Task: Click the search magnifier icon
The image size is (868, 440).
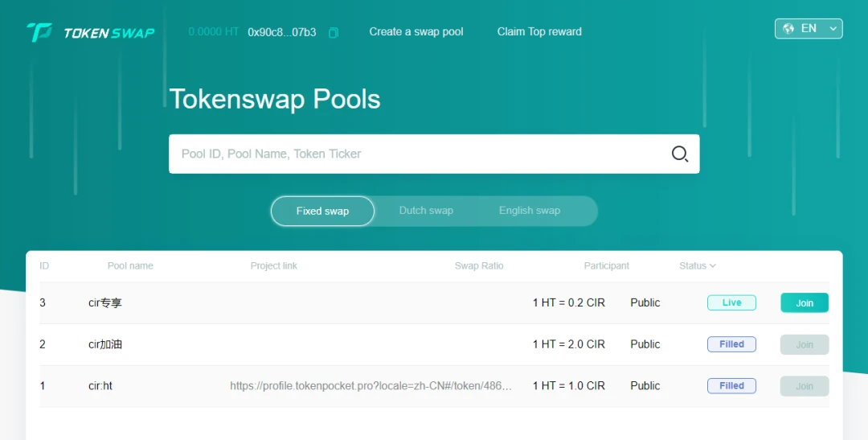Action: tap(679, 154)
